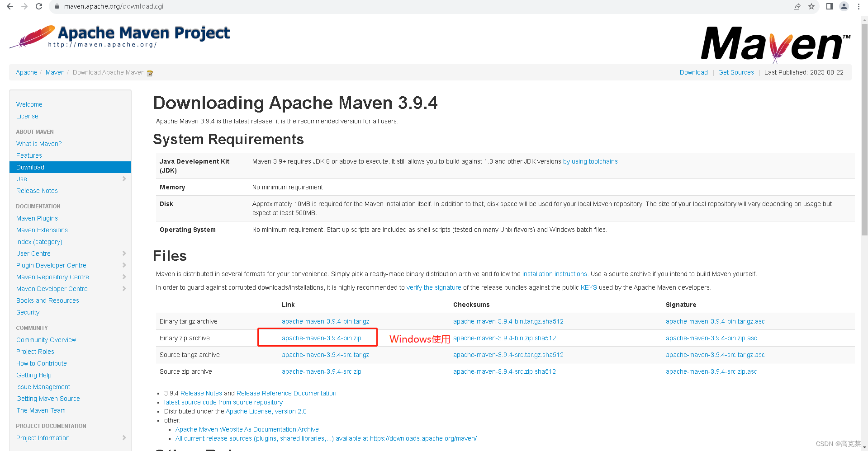Open the user profile avatar icon
The image size is (868, 451).
[x=844, y=6]
